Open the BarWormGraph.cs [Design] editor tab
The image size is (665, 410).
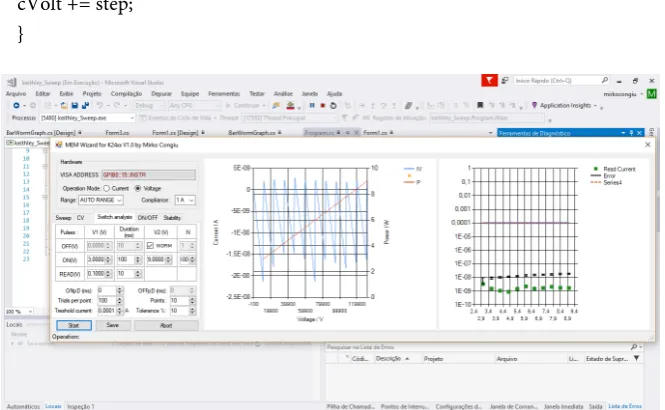pos(44,133)
